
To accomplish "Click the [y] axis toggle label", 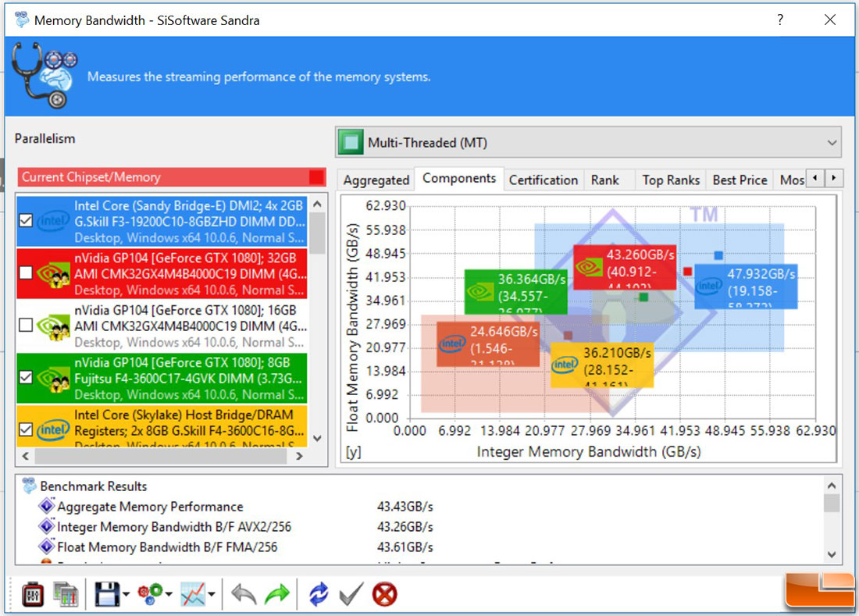I will [353, 452].
